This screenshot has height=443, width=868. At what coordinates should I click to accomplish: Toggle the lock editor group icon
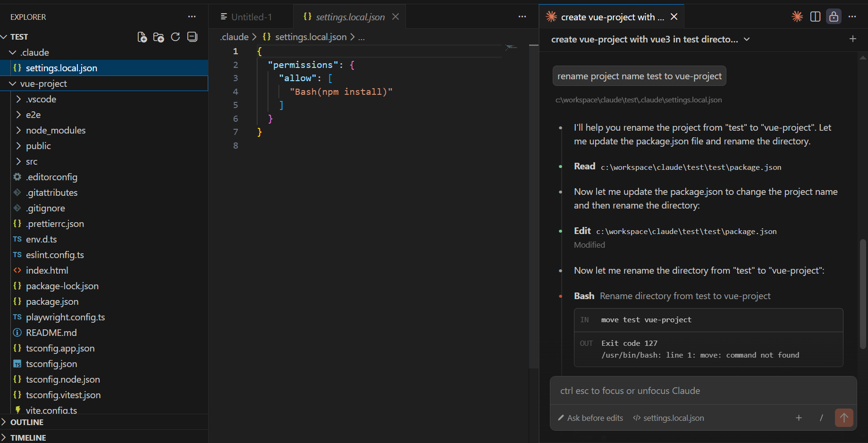(x=834, y=17)
